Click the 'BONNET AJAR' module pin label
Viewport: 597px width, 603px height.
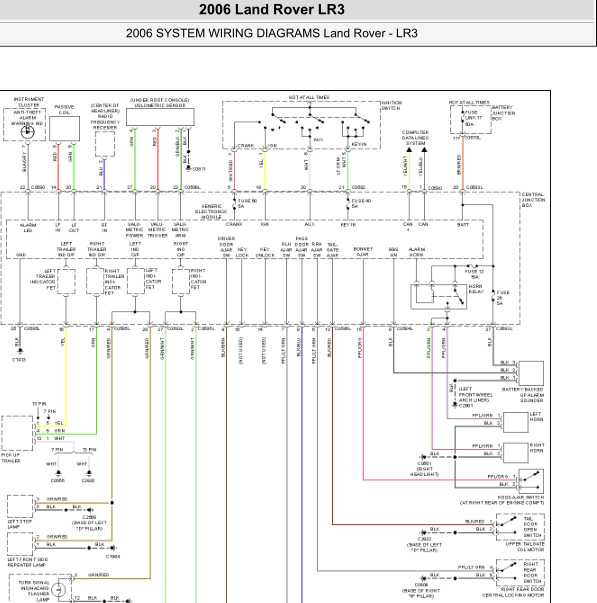pos(363,252)
